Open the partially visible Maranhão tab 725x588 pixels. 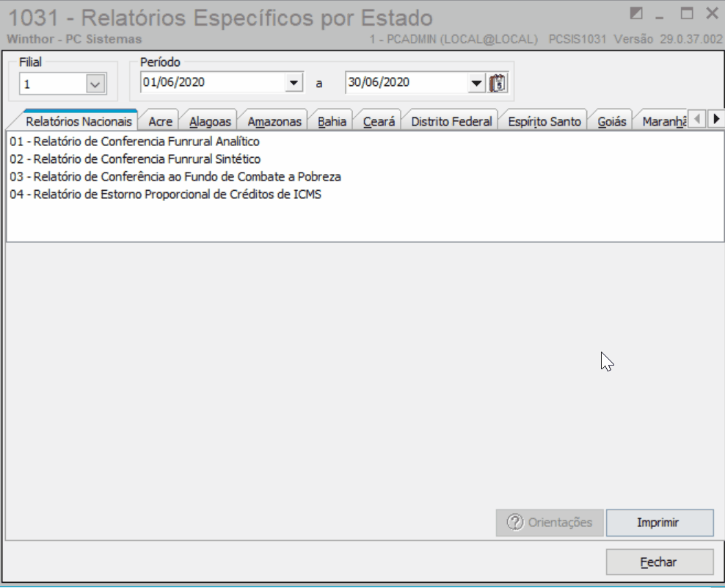pyautogui.click(x=663, y=121)
